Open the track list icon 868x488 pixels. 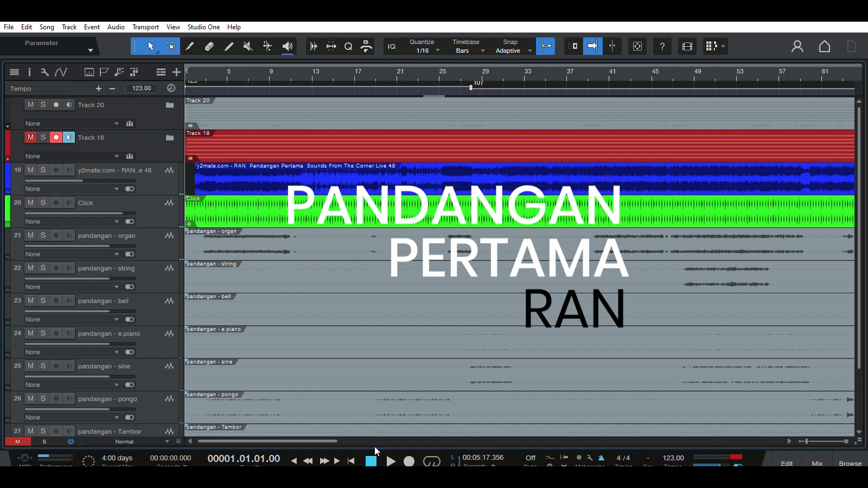[15, 72]
